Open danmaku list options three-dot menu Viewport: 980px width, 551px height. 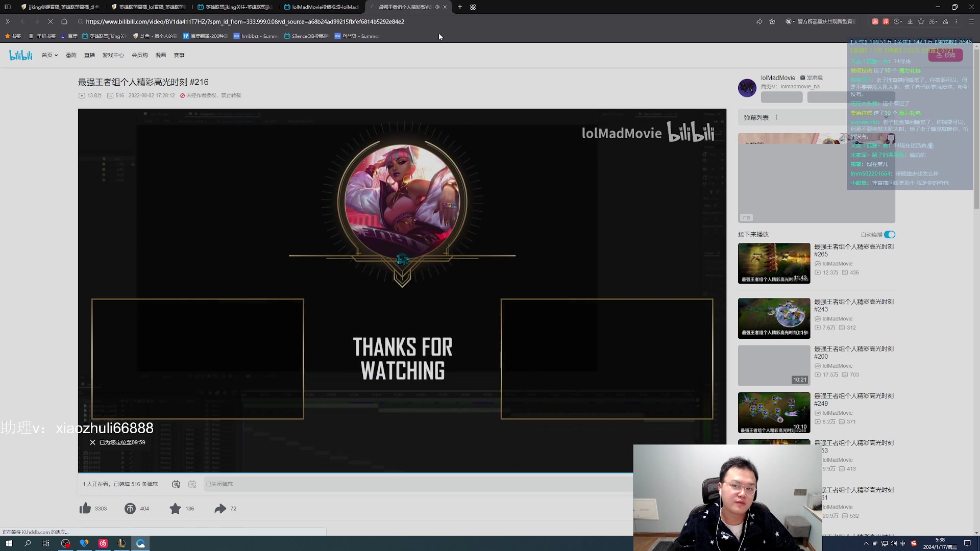[x=776, y=117]
